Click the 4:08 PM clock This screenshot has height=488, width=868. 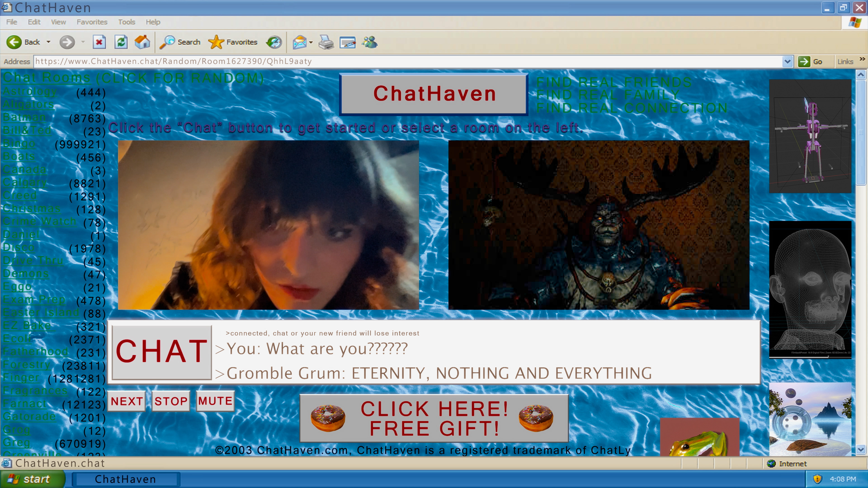[842, 479]
